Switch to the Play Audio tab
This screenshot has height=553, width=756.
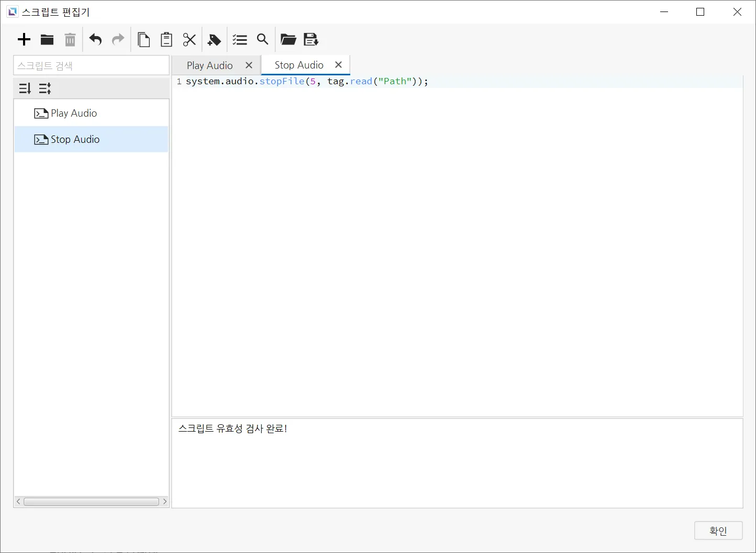[x=209, y=65]
